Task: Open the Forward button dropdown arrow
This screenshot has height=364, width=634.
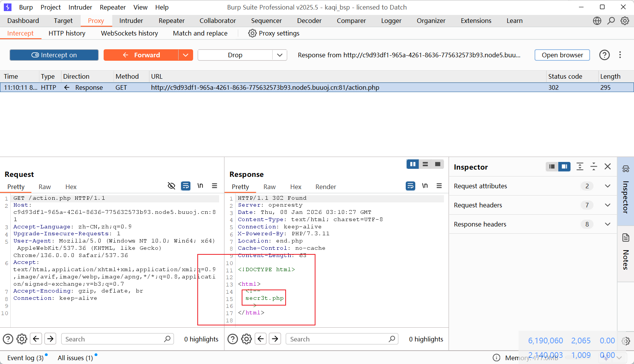Action: (x=185, y=55)
